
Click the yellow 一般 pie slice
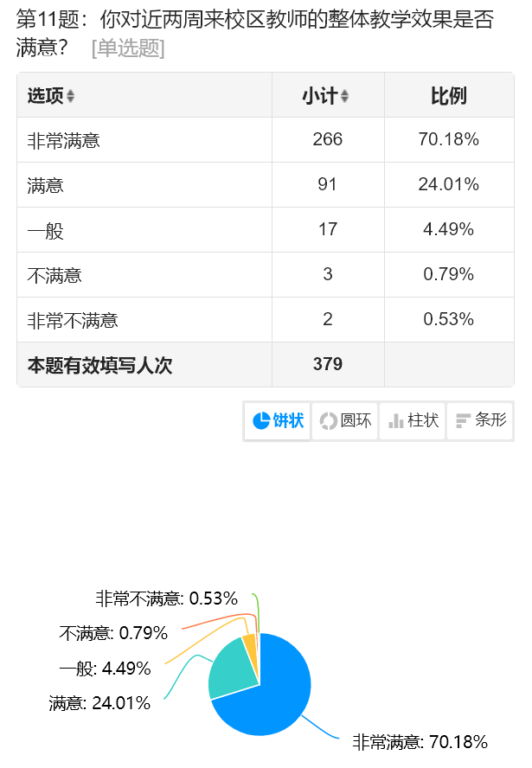pyautogui.click(x=250, y=645)
